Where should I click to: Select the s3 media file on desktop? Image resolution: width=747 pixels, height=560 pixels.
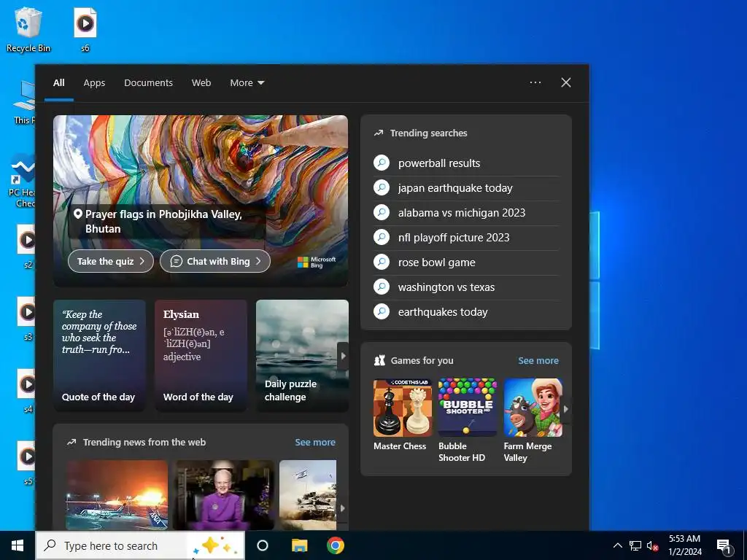point(27,319)
